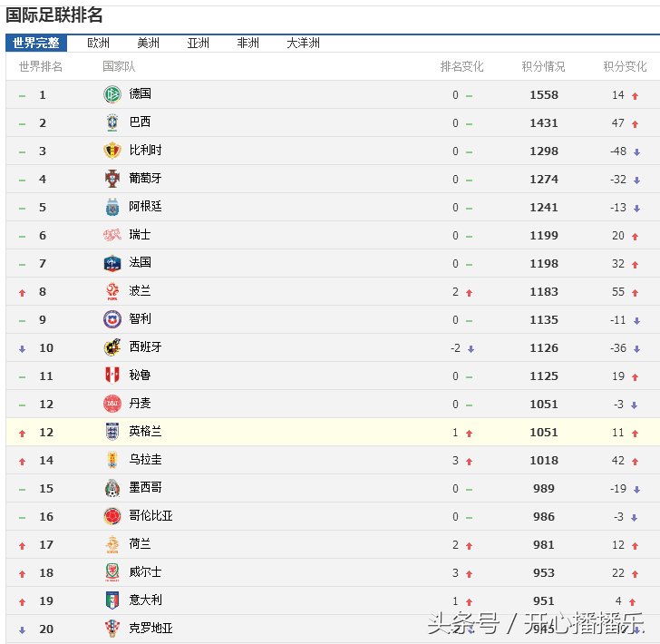
Task: Click the 克罗地亚 team name
Action: click(x=151, y=628)
